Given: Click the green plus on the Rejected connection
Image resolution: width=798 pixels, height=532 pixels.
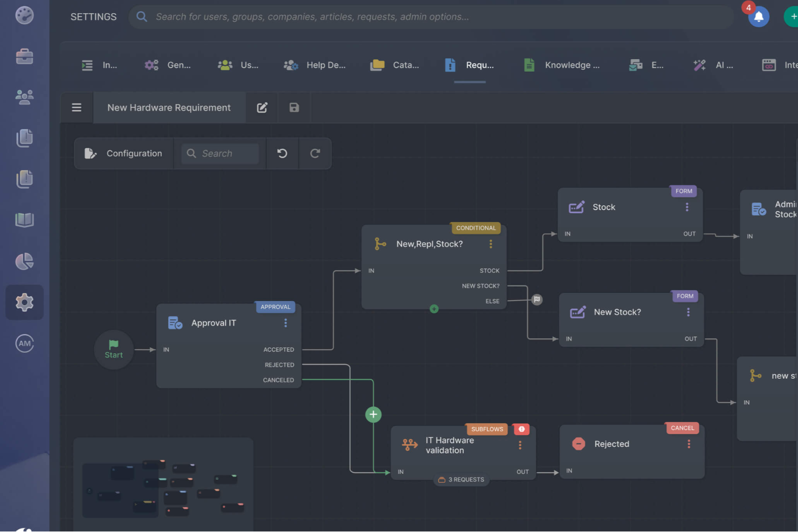Looking at the screenshot, I should click(373, 414).
